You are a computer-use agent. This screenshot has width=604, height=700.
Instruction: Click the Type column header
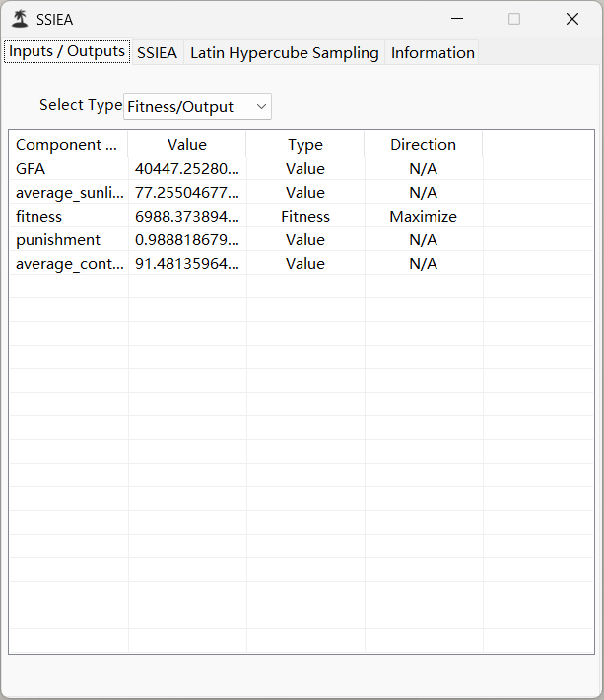pyautogui.click(x=305, y=144)
